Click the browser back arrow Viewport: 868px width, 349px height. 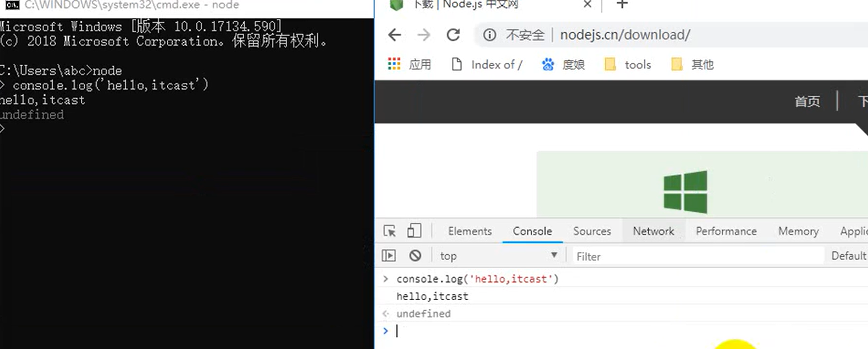(x=394, y=35)
